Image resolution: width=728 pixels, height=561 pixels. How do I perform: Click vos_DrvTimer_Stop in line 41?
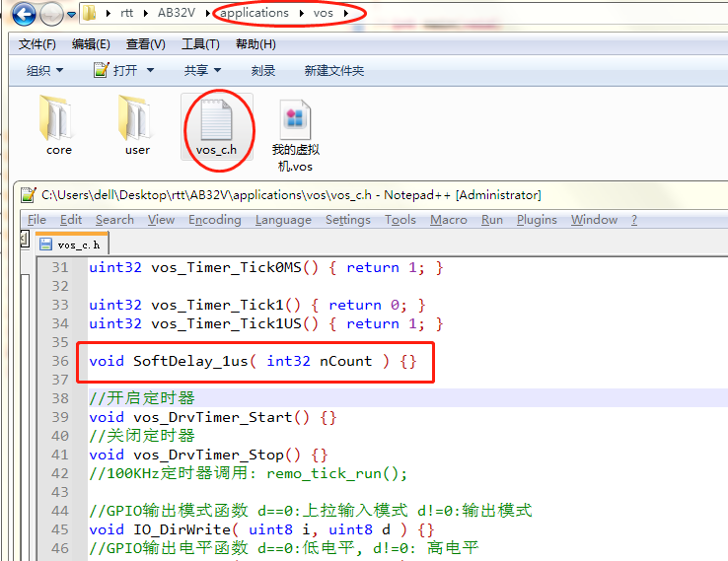click(x=208, y=455)
